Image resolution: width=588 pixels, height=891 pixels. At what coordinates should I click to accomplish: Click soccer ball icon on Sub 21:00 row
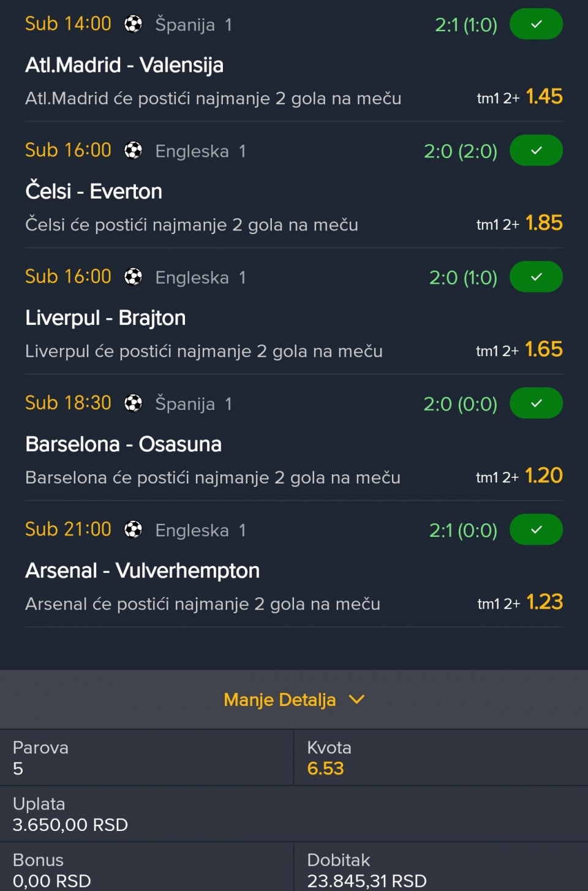pos(133,529)
